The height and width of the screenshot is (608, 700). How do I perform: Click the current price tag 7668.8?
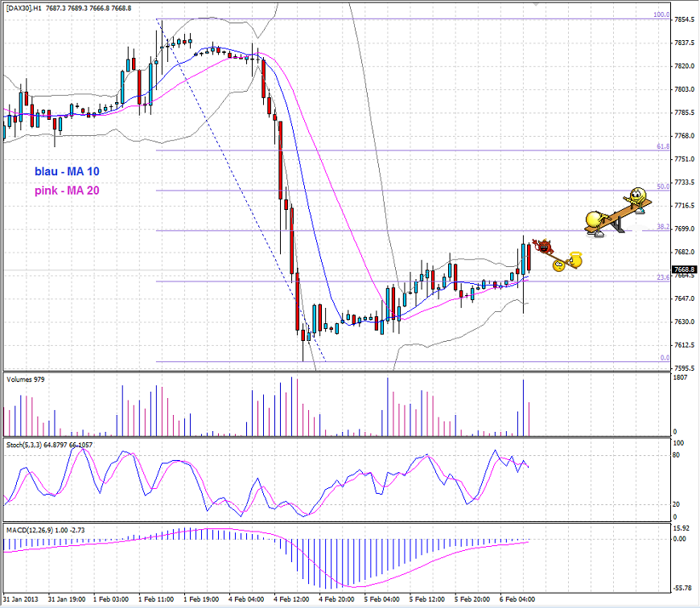click(x=685, y=269)
